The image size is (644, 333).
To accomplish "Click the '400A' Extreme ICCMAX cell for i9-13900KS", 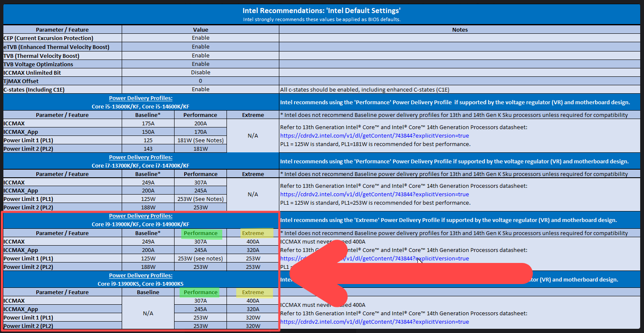I will 253,301.
